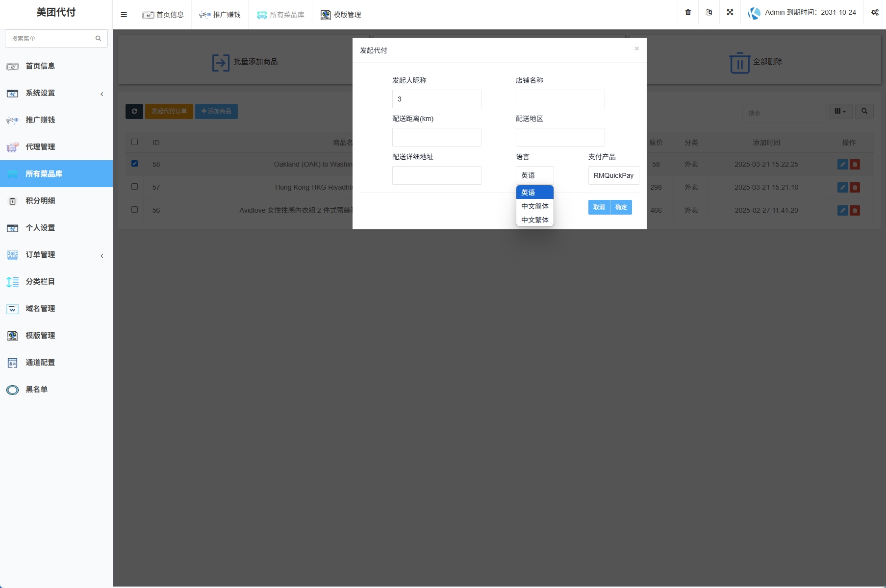Click the 取消 button in dialog
This screenshot has width=886, height=588.
599,207
